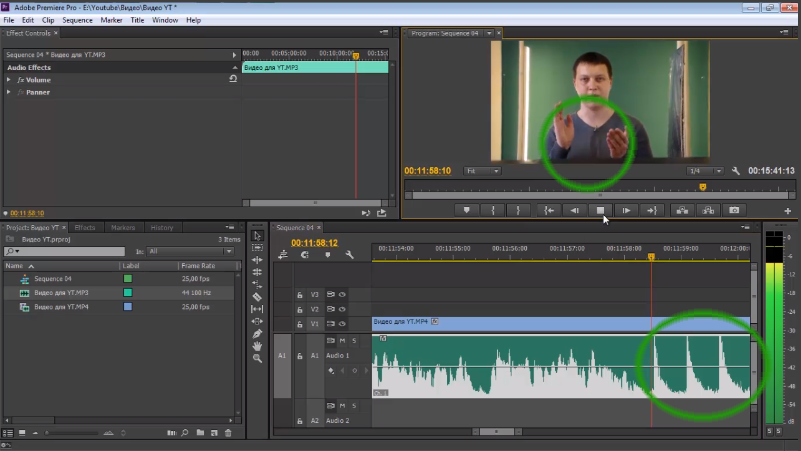The height and width of the screenshot is (451, 801).
Task: Expand the Volume audio effect
Action: click(x=10, y=79)
